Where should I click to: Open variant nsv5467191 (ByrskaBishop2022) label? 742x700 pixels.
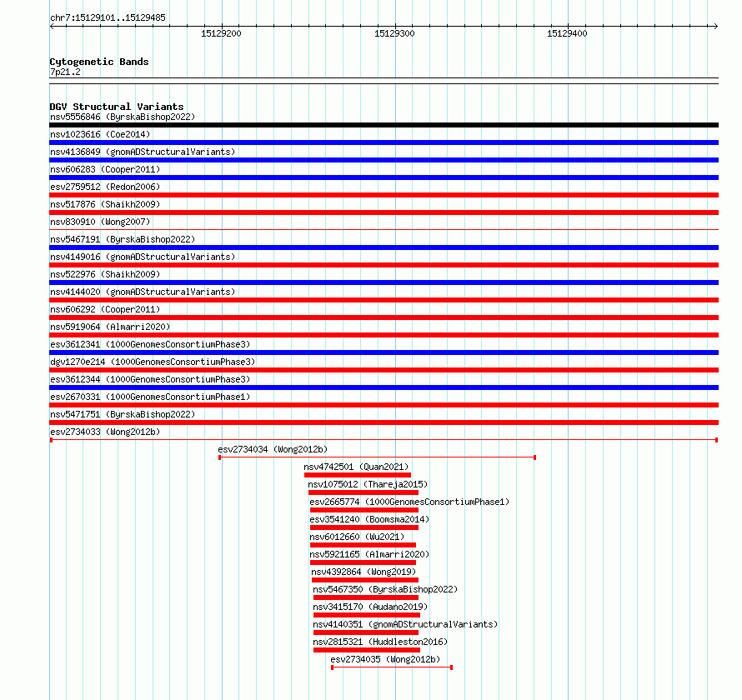point(123,239)
